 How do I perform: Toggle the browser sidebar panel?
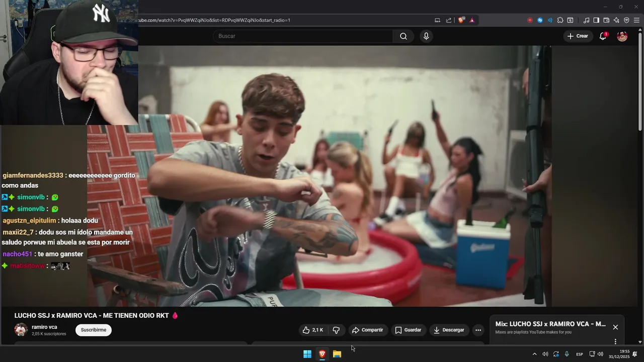[x=596, y=20]
